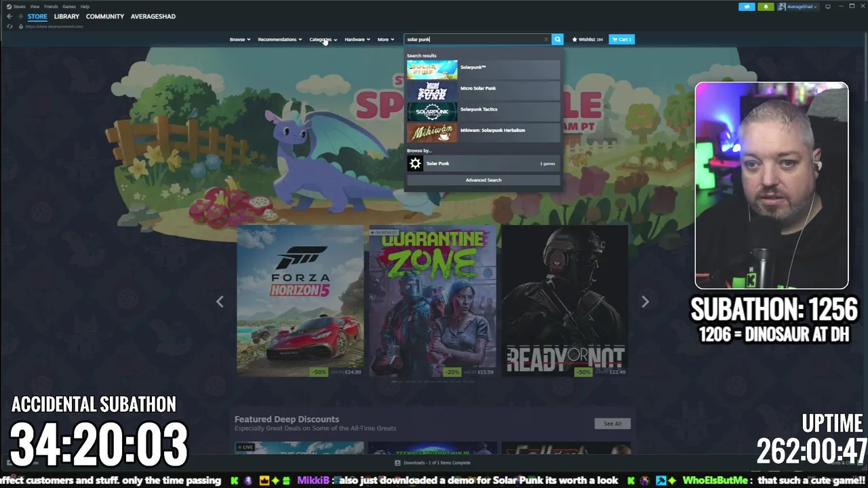Expand the Categories dropdown
868x488 pixels.
[323, 39]
